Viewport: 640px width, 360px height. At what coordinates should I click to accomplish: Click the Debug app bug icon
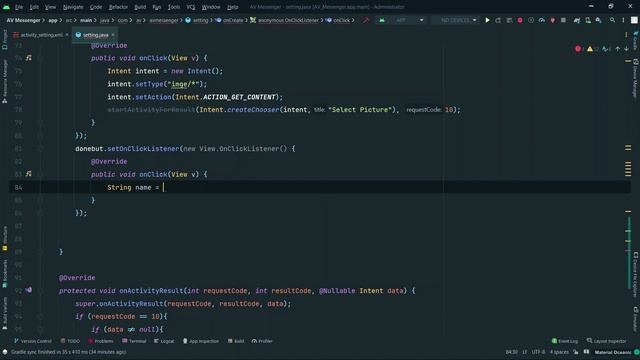(520, 20)
